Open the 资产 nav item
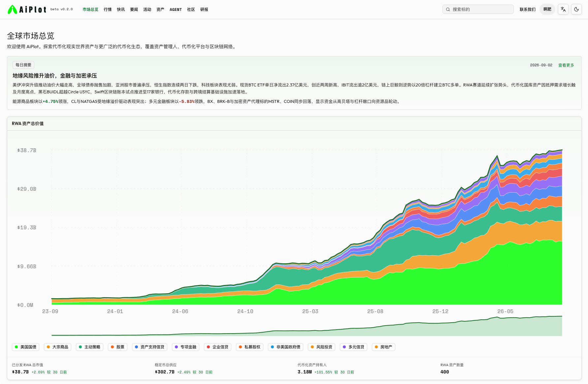The image size is (588, 384). (160, 10)
